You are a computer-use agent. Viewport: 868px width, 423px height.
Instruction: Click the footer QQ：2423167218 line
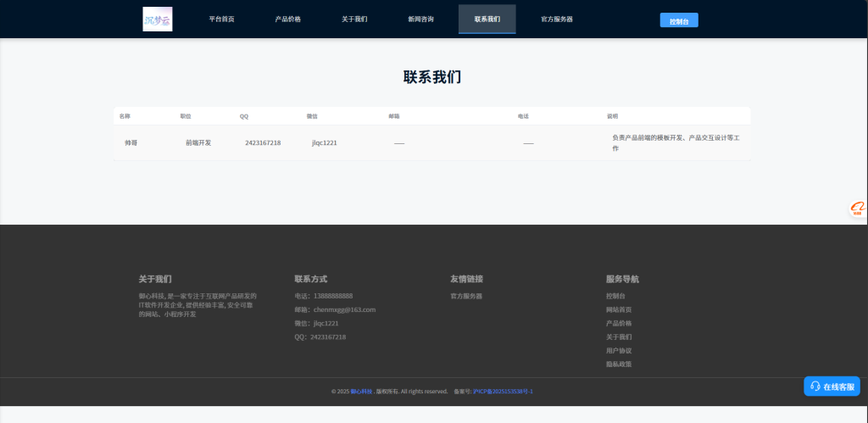(320, 337)
